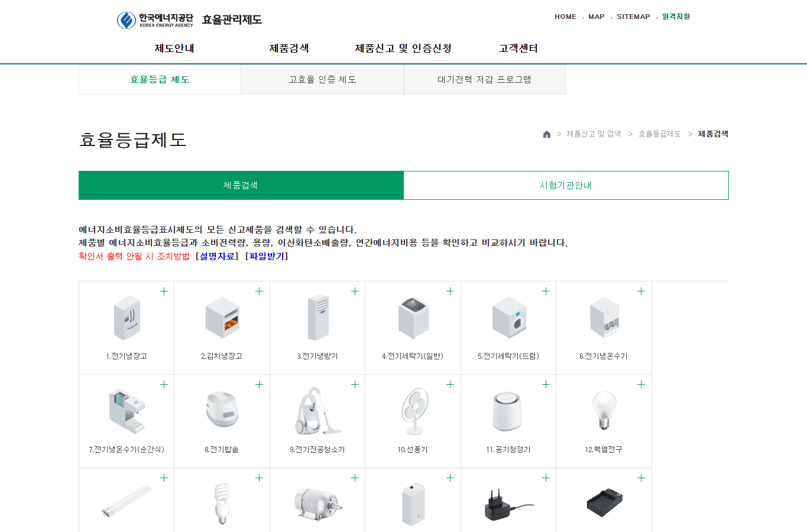This screenshot has width=807, height=532.
Task: Select the 시험기관안내 tab
Action: pos(566,186)
